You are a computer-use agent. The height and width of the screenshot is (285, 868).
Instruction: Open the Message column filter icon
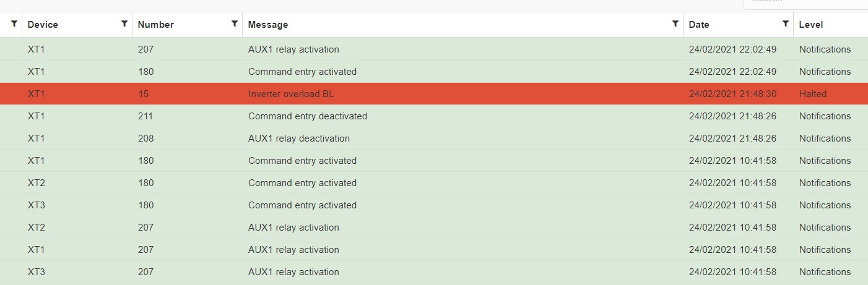(675, 24)
